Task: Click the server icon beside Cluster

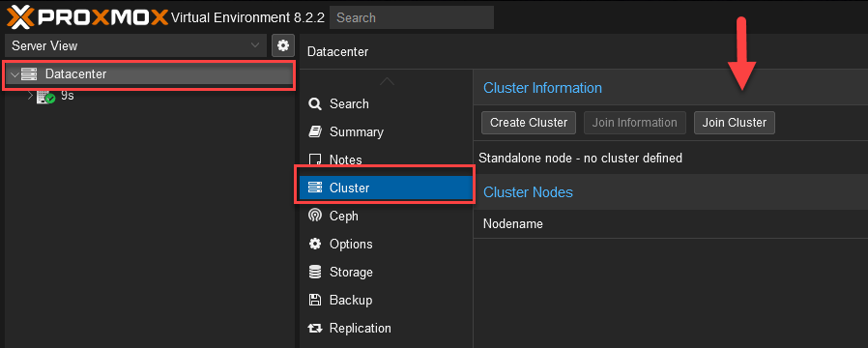Action: click(315, 188)
